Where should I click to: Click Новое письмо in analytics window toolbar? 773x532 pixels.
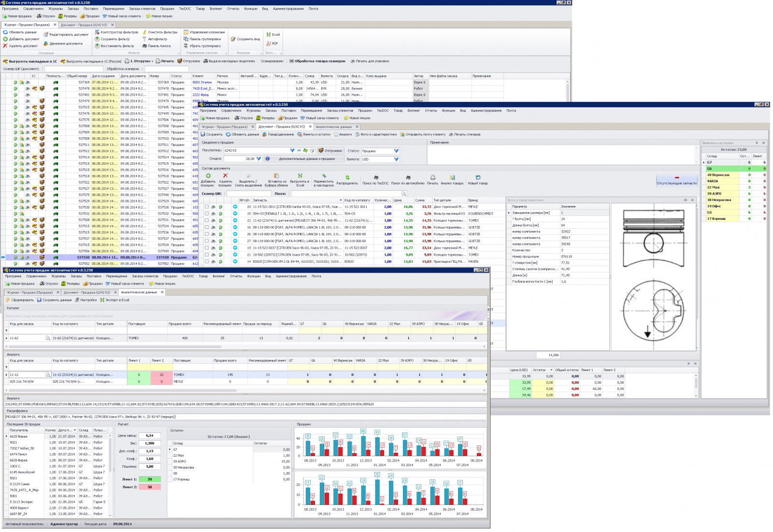pyautogui.click(x=162, y=284)
